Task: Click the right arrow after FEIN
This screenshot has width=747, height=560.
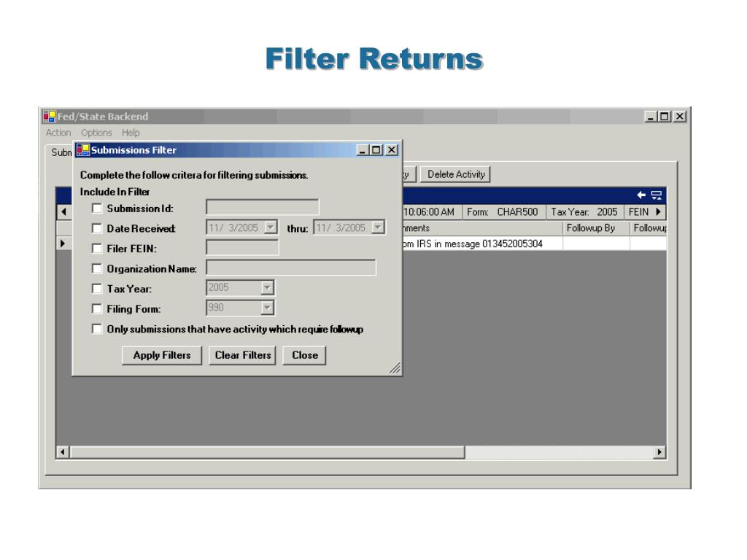Action: pyautogui.click(x=659, y=212)
